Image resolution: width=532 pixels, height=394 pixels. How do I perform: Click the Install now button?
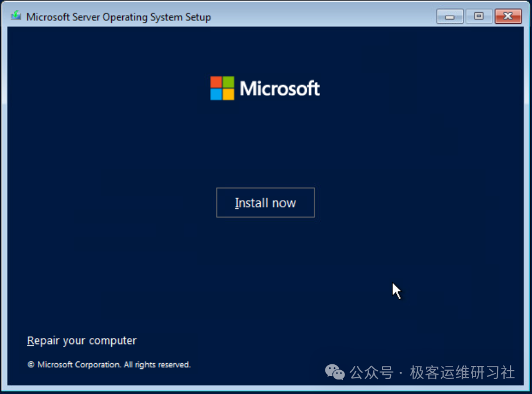(265, 203)
